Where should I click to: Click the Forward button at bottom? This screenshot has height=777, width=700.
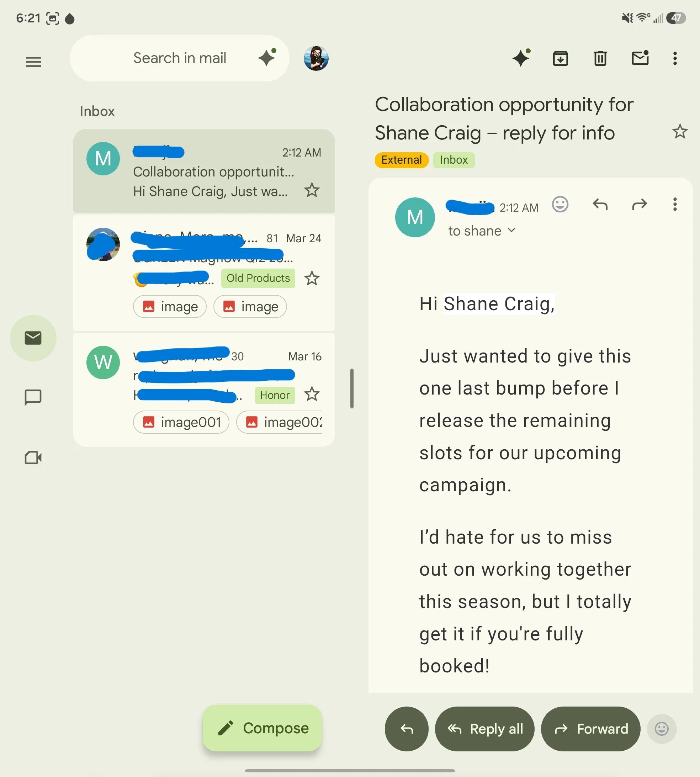pos(590,729)
